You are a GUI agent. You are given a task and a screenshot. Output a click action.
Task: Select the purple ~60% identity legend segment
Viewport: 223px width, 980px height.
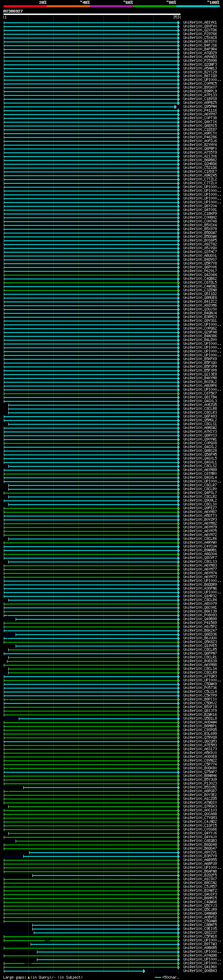111,6
